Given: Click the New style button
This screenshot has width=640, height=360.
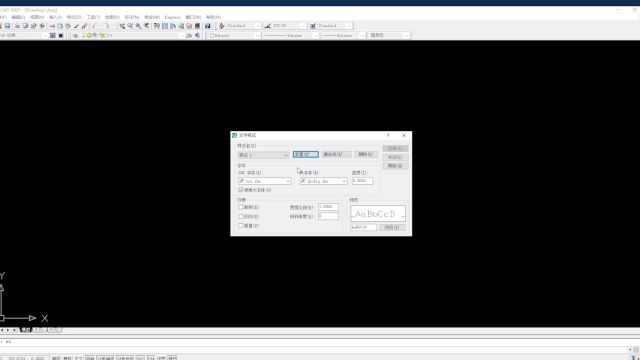Looking at the screenshot, I should pyautogui.click(x=306, y=154).
